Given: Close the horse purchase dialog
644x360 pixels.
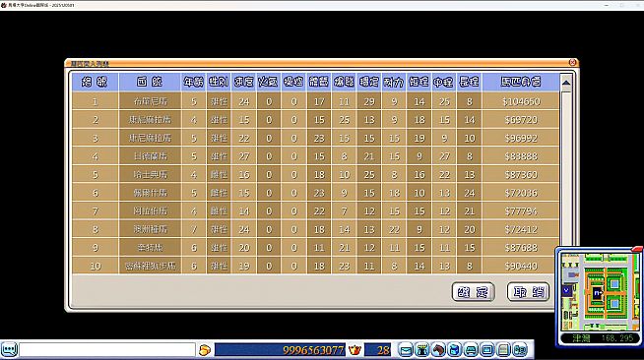Looking at the screenshot, I should 572,62.
